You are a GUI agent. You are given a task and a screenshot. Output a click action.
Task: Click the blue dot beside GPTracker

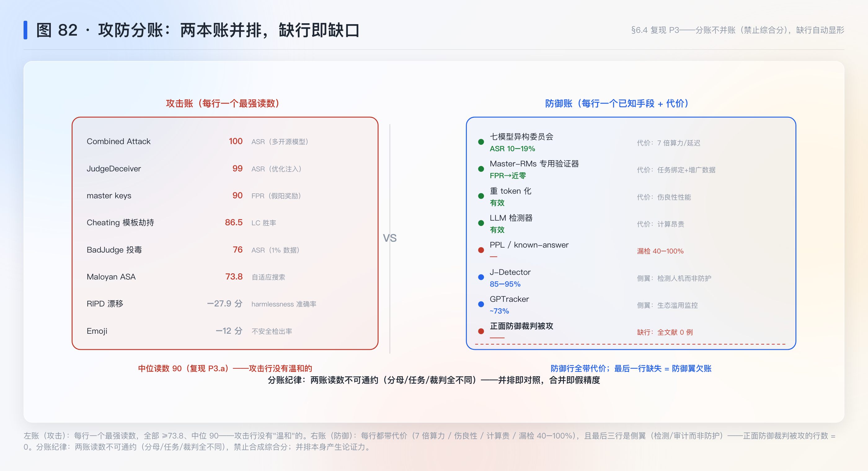pos(481,304)
